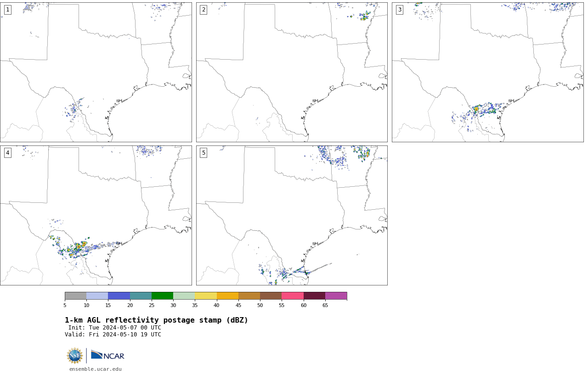Open ensemble member 2 postage stamp map
588x374 pixels.
tap(292, 72)
